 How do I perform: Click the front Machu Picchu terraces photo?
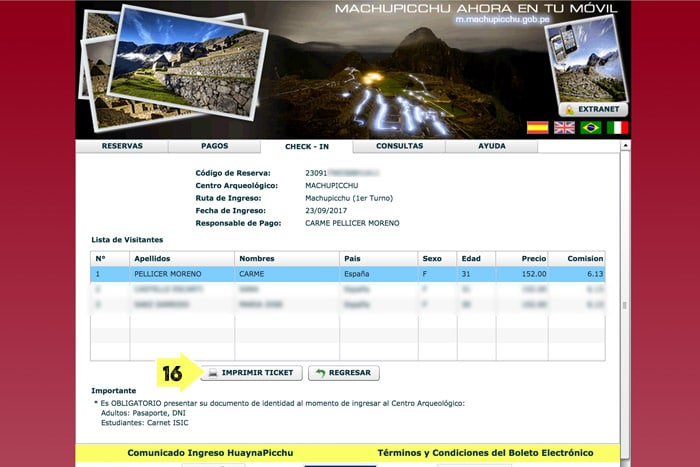tap(188, 63)
